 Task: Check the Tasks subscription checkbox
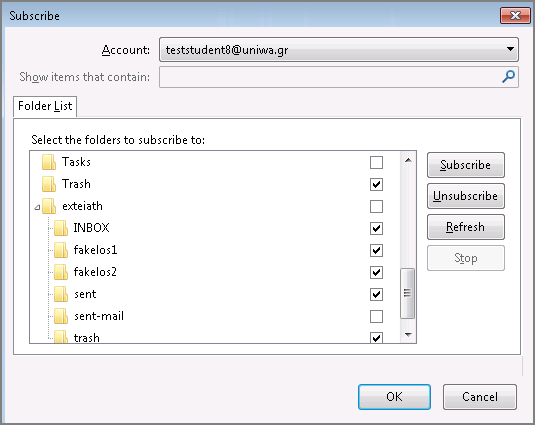click(x=376, y=162)
